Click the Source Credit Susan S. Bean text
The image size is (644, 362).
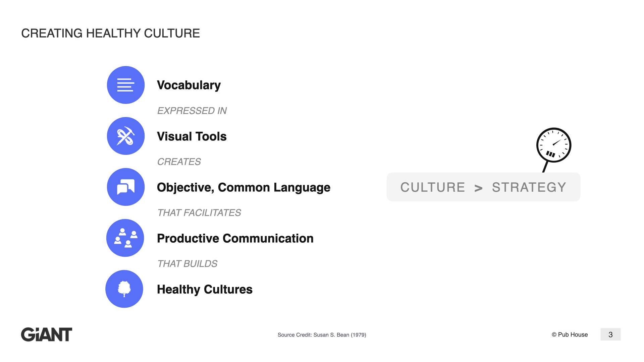point(322,335)
